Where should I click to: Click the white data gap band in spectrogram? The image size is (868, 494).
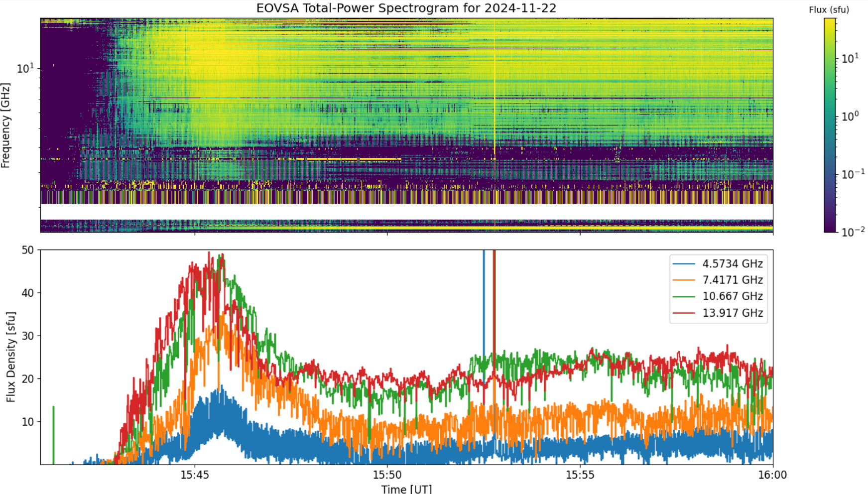click(x=406, y=212)
